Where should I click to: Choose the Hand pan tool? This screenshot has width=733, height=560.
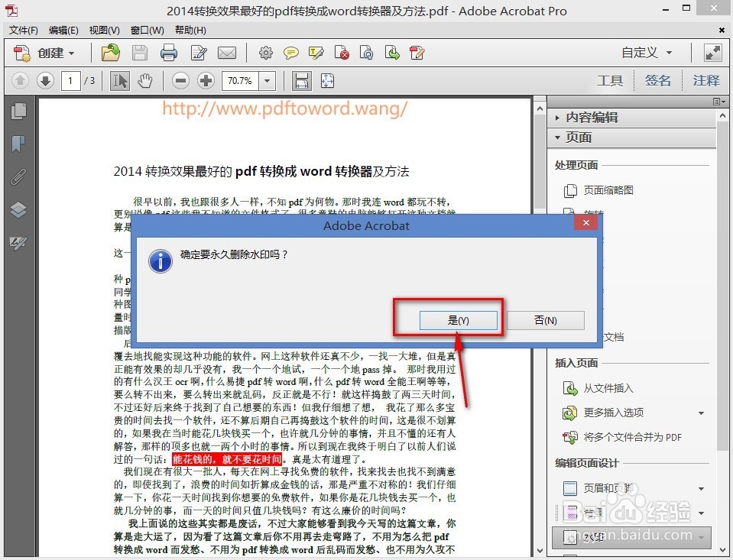click(145, 81)
